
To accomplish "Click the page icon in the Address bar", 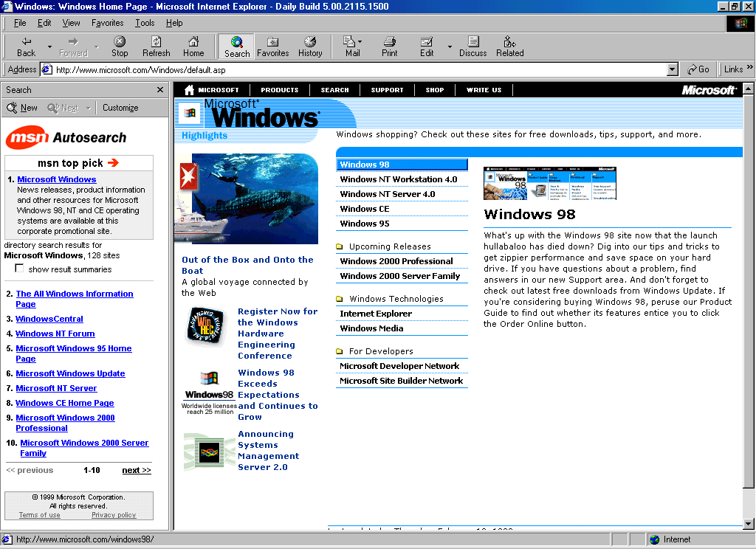I will pyautogui.click(x=47, y=69).
